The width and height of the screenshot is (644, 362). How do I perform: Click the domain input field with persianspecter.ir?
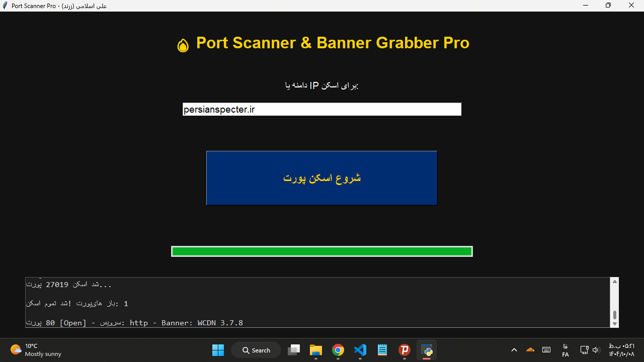(x=321, y=109)
